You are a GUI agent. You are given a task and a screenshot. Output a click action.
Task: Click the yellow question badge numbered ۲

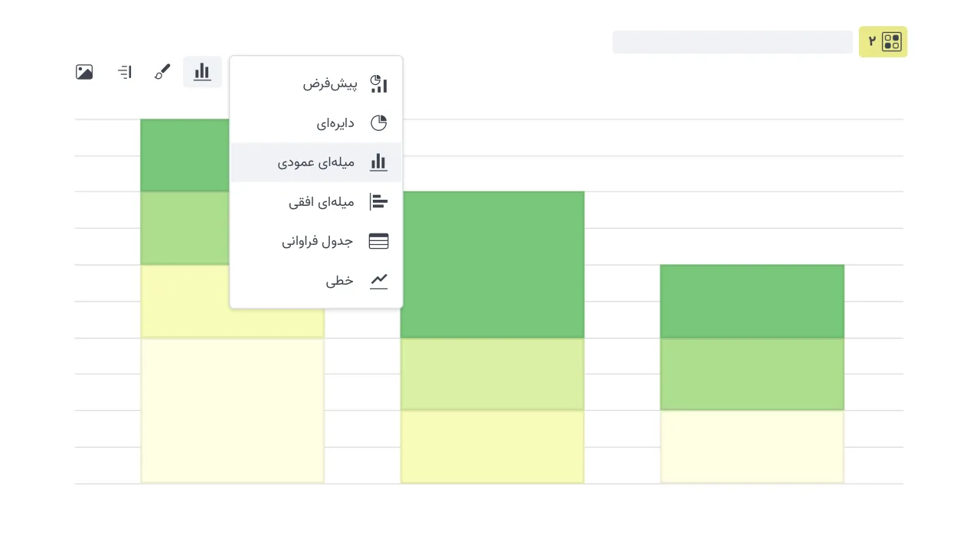(883, 42)
